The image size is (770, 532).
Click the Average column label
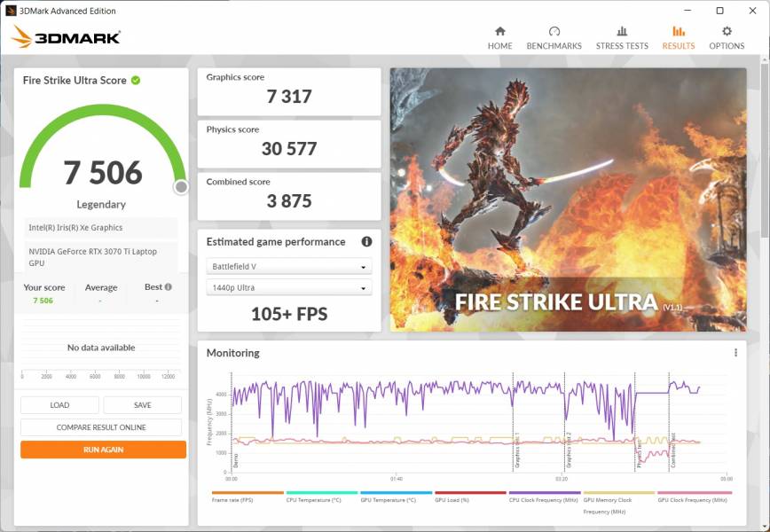pos(101,287)
